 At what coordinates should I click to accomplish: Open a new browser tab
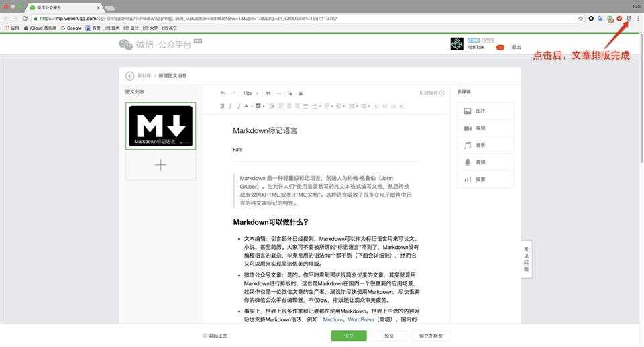(x=109, y=8)
